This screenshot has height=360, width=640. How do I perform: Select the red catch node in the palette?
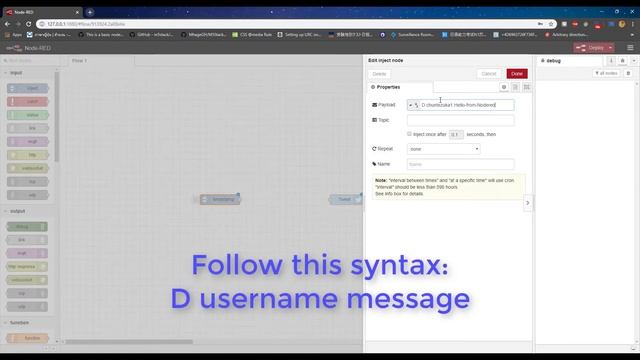click(x=28, y=101)
